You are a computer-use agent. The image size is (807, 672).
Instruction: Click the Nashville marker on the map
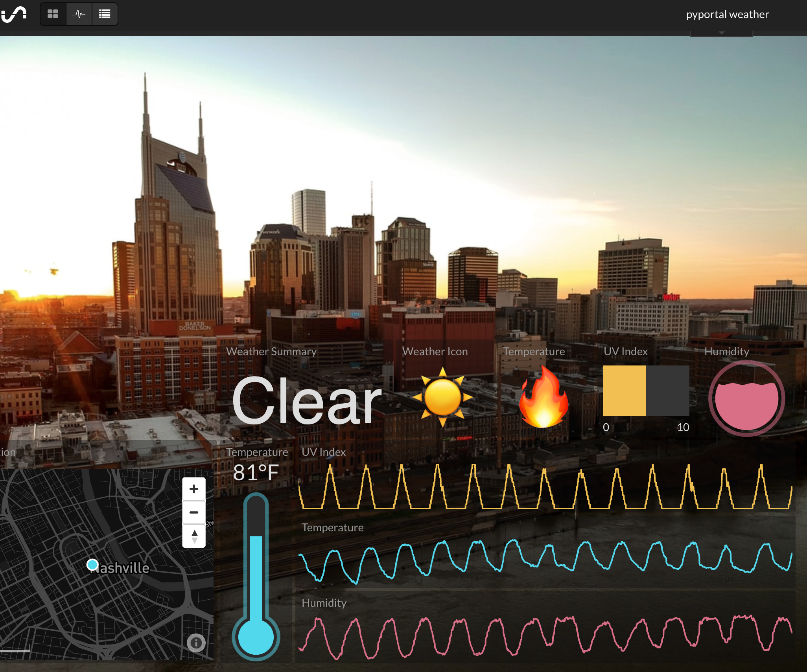93,565
